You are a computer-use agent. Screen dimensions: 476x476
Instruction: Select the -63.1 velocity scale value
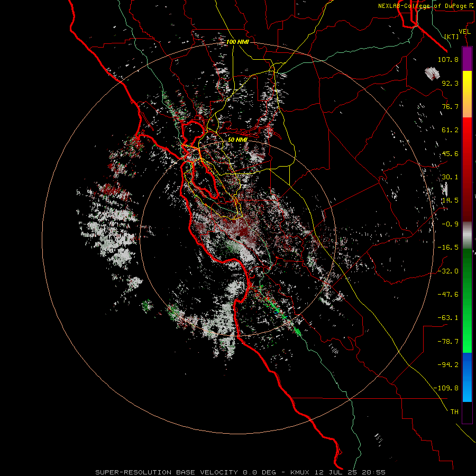tap(448, 318)
